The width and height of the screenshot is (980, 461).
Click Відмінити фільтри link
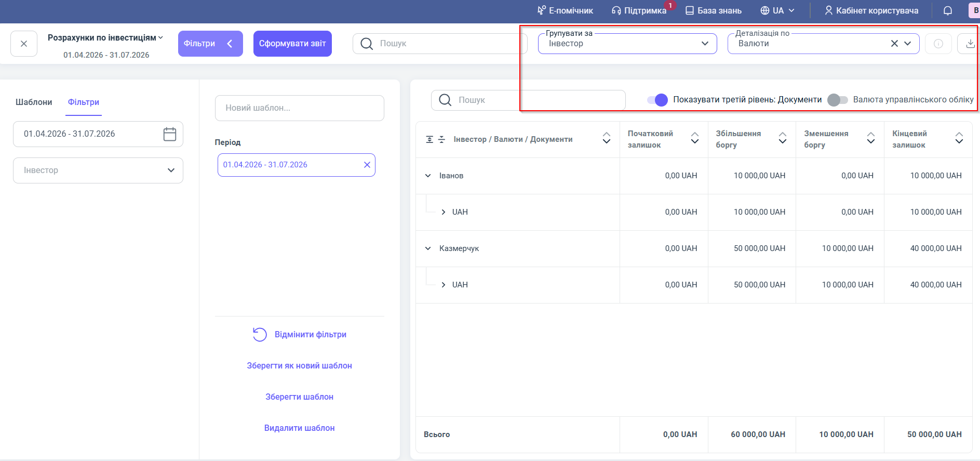pyautogui.click(x=300, y=334)
